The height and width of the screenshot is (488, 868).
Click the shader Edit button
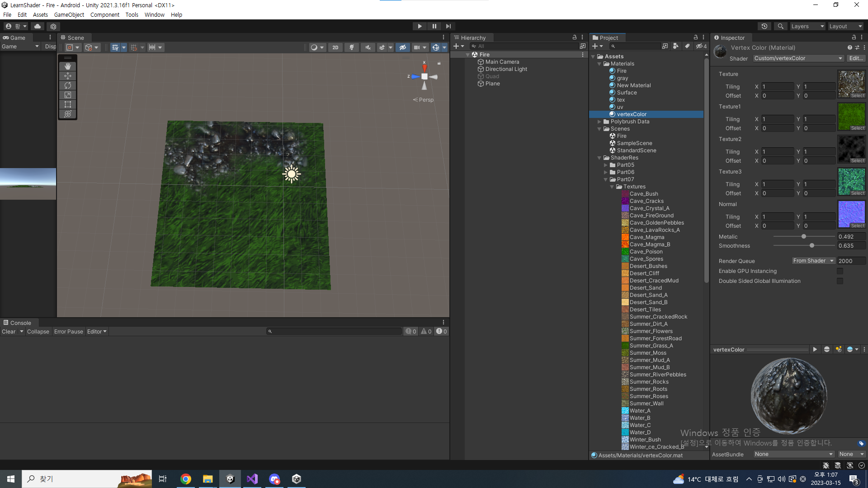(x=856, y=58)
